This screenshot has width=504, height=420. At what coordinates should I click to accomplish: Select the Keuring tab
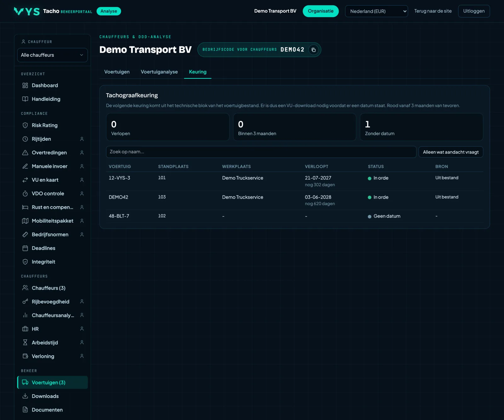(198, 72)
